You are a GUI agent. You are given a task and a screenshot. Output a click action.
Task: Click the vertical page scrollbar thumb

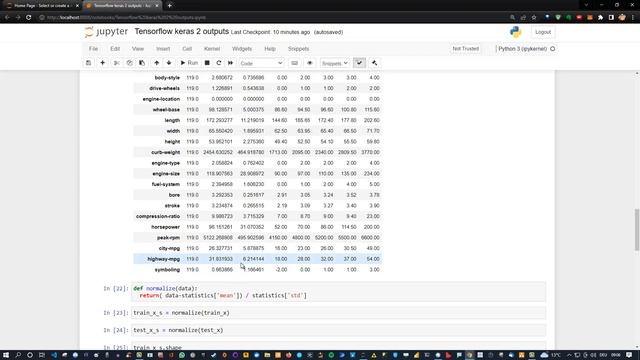tap(637, 229)
